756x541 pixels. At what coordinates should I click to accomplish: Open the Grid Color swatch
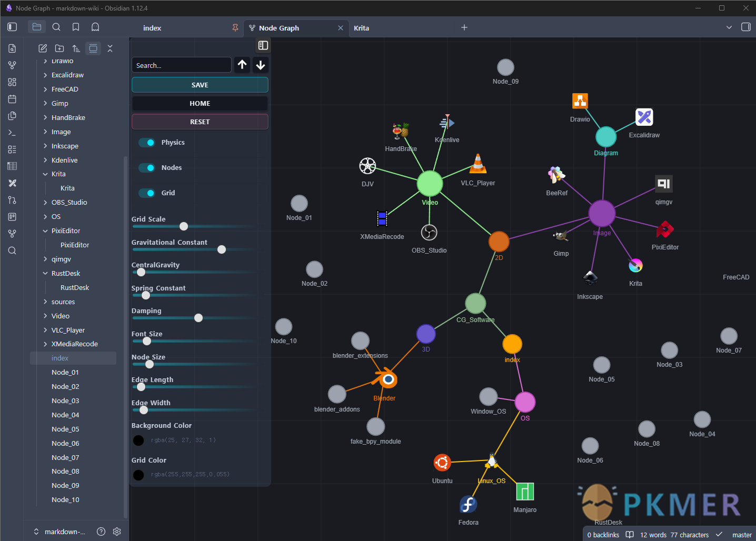click(138, 475)
